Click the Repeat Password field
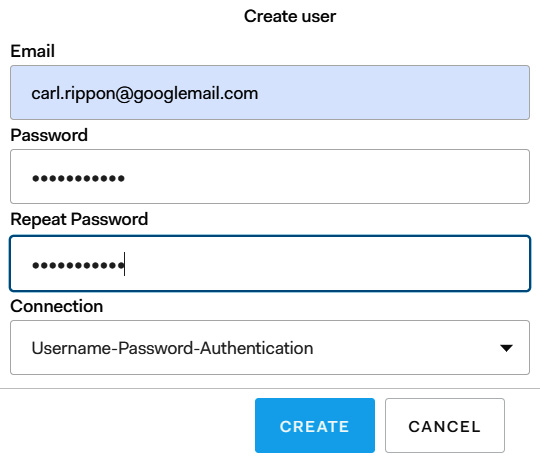This screenshot has width=540, height=461. pos(270,263)
